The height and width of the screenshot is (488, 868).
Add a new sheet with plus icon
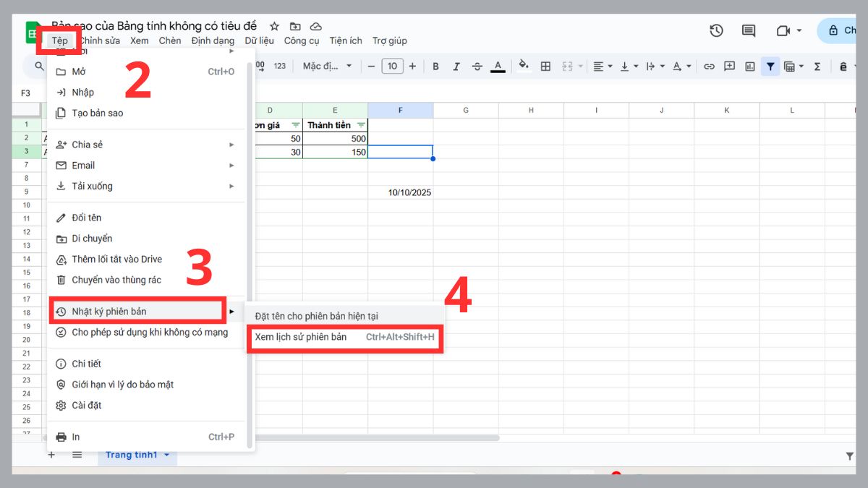point(51,455)
